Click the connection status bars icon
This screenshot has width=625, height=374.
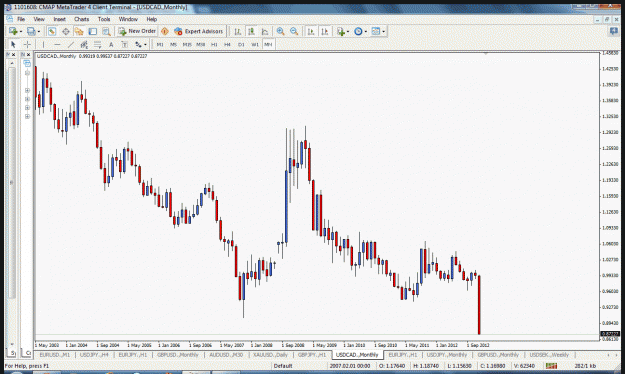552,366
